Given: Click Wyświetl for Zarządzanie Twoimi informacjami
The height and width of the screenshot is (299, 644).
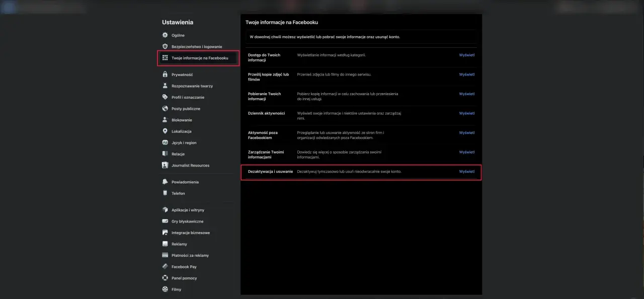Looking at the screenshot, I should (x=467, y=152).
